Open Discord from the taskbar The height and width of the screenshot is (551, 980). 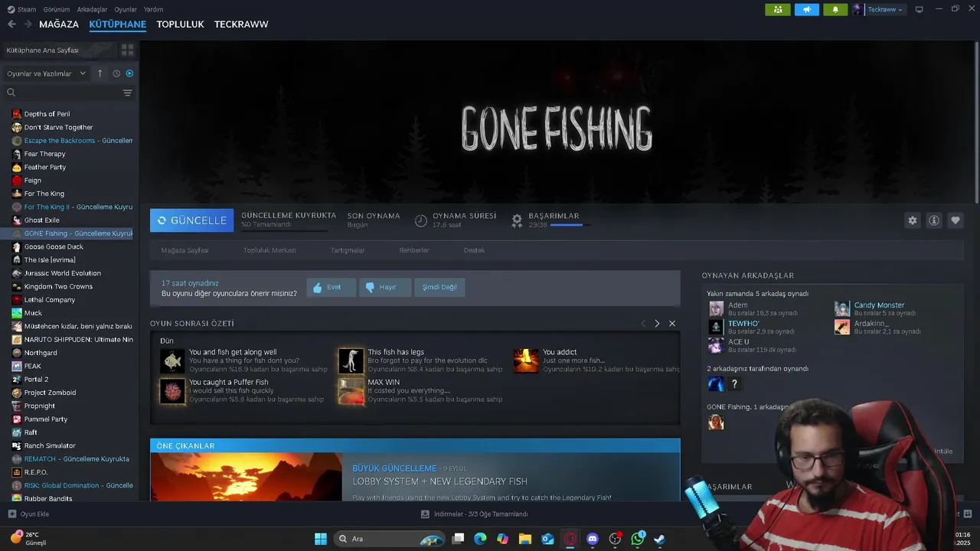point(592,539)
